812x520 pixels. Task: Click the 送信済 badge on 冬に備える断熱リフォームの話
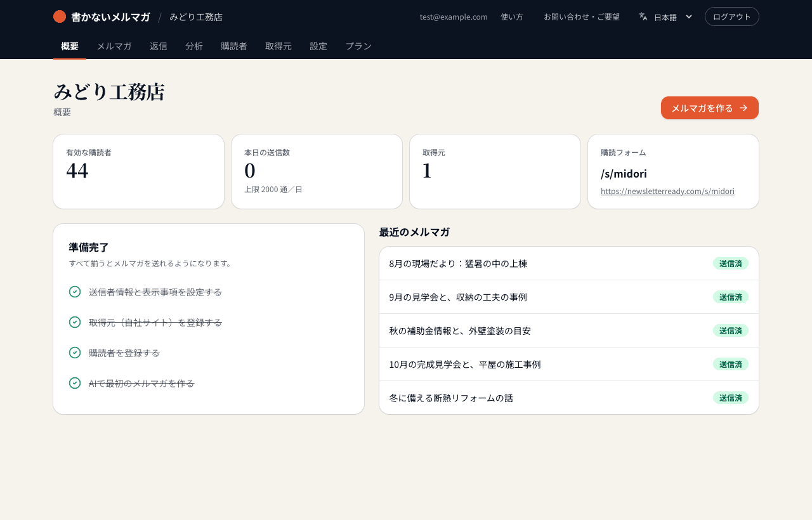point(731,398)
